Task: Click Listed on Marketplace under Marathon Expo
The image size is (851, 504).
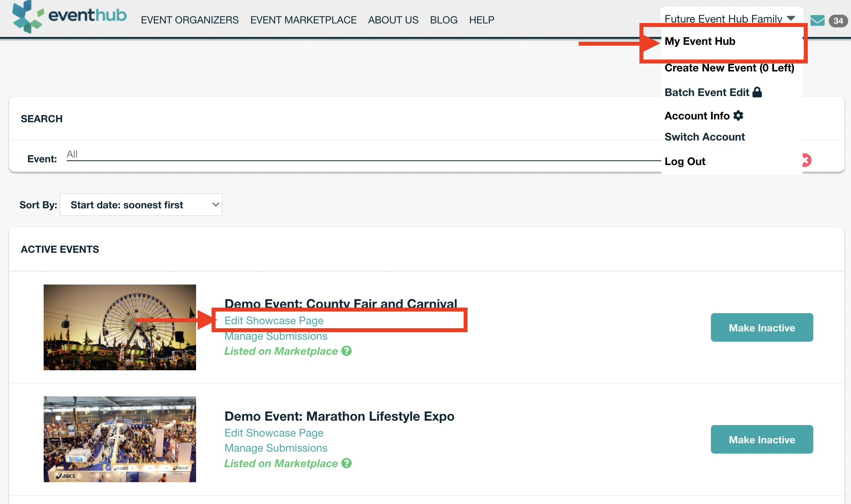Action: tap(281, 464)
